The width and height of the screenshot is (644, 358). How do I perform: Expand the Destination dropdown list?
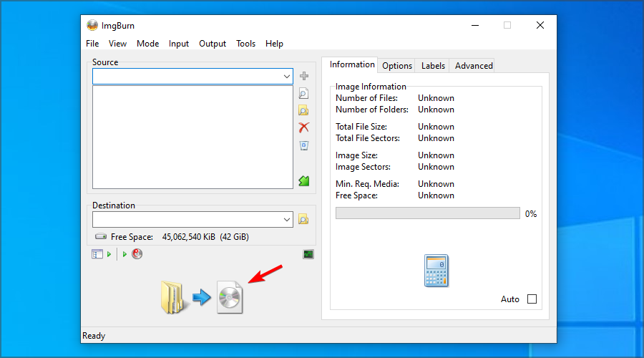[x=286, y=219]
